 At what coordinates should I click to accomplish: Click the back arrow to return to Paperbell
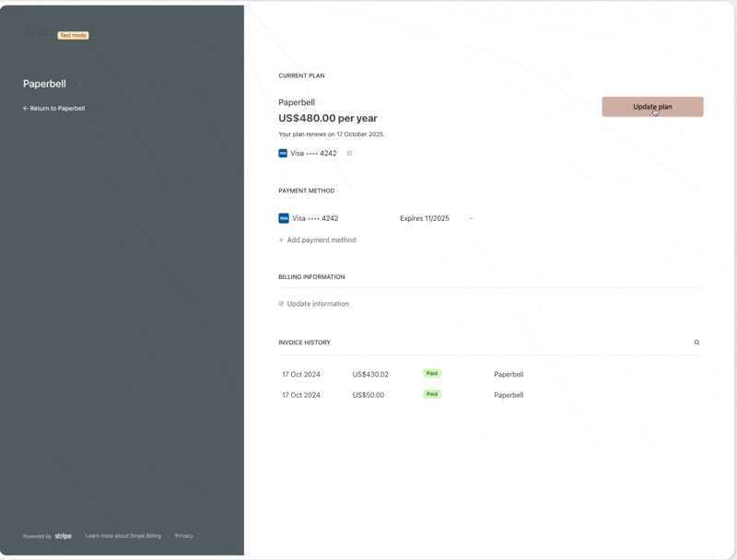pos(26,109)
